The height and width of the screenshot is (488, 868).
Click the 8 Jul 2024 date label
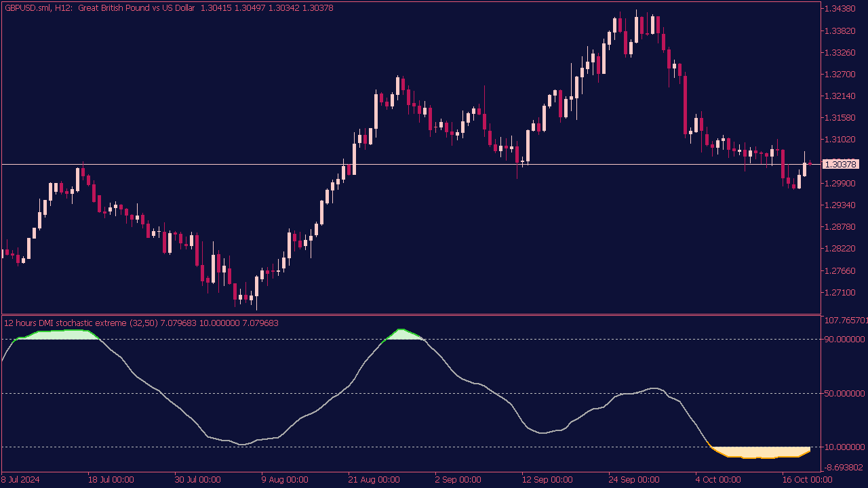tap(21, 480)
